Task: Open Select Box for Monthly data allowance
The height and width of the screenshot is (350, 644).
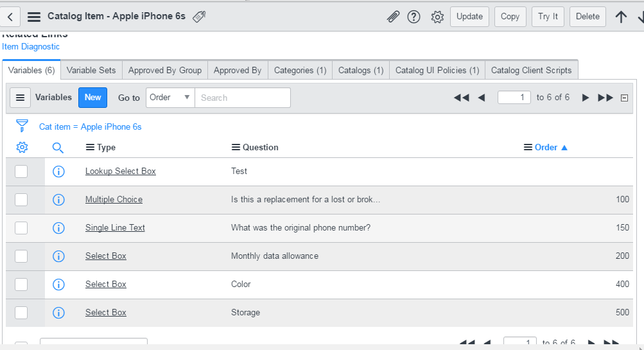Action: tap(105, 256)
